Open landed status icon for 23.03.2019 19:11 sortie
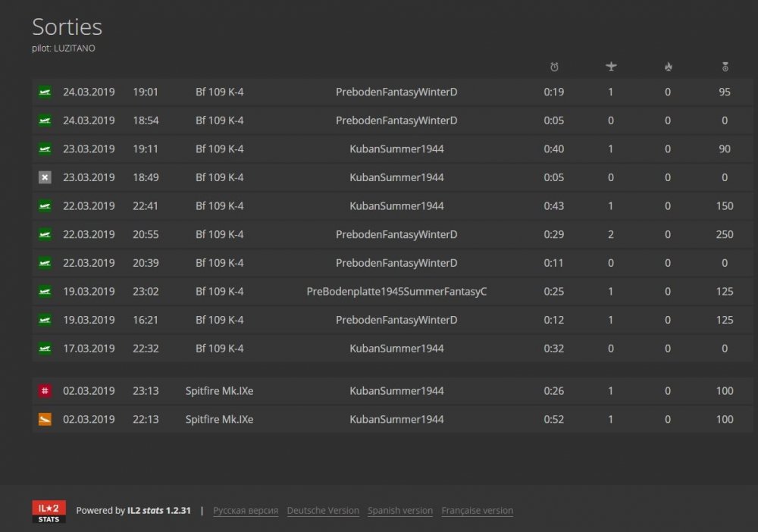Screen dimensions: 758x532 (x=45, y=149)
